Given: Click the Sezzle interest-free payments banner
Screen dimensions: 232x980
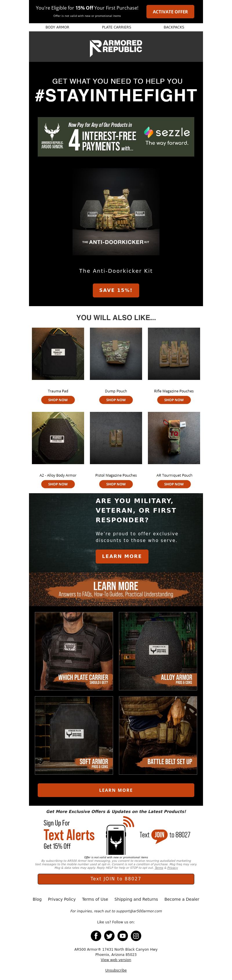Looking at the screenshot, I should 116,137.
